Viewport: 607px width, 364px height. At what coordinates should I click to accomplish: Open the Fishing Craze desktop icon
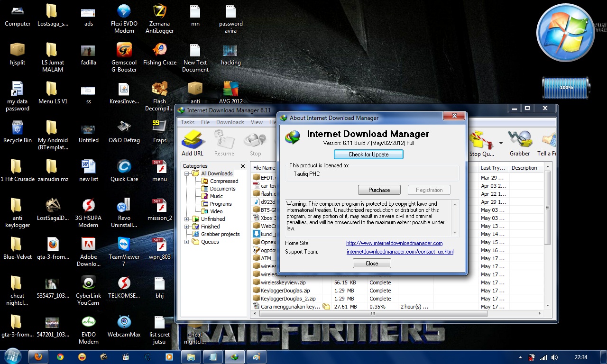[160, 54]
